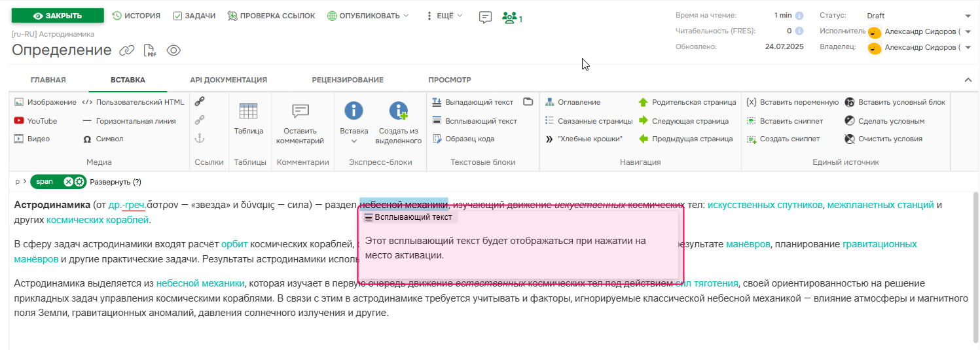980x350 pixels.
Task: Insert a Горизонтальная линия
Action: [129, 121]
